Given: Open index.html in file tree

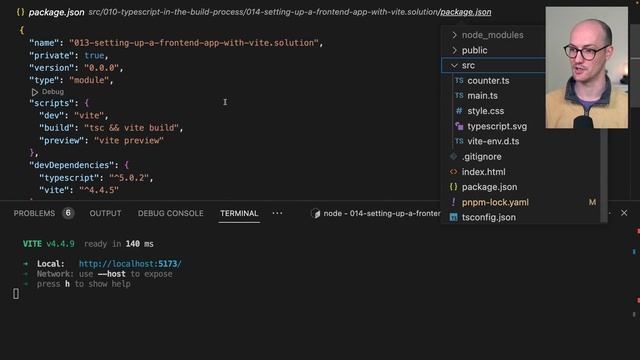Looking at the screenshot, I should coord(483,172).
